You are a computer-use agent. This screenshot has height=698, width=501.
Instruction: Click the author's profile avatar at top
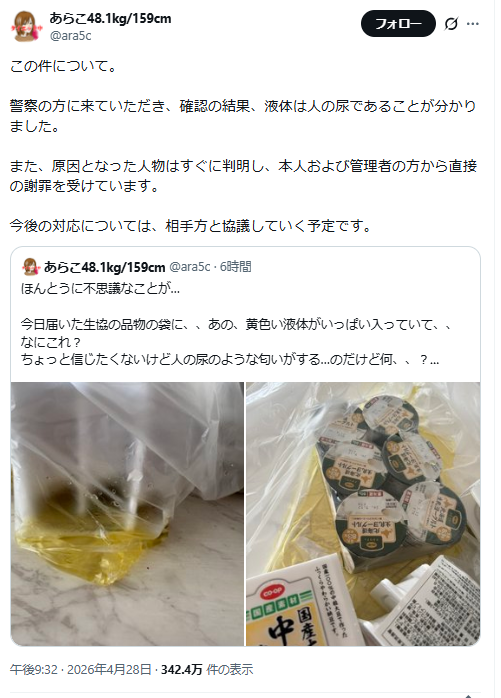point(26,26)
